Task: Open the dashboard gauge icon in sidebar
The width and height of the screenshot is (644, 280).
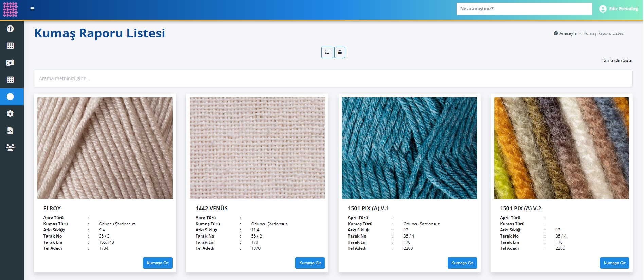Action: [10, 29]
